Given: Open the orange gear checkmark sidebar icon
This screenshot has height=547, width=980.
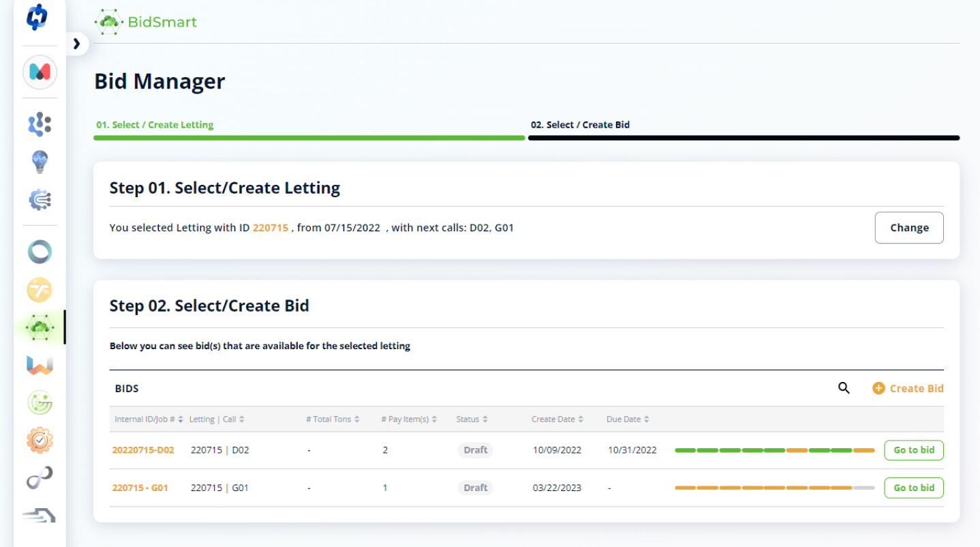Looking at the screenshot, I should pos(40,441).
